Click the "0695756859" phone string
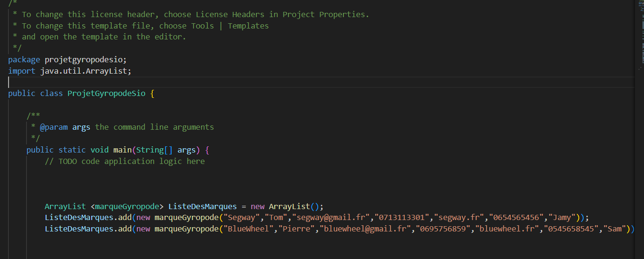Screen dimensions: 644x259 tap(444, 229)
